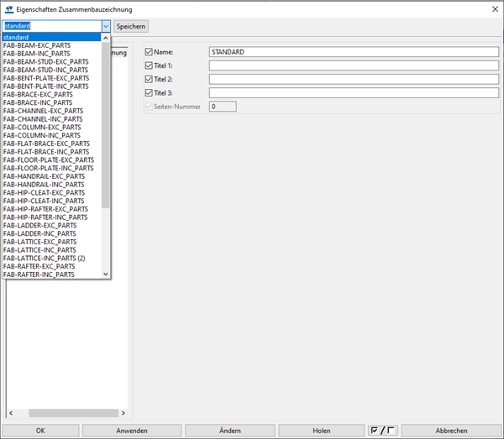This screenshot has height=439, width=504.
Task: Collapse the standard dropdown arrow
Action: coord(106,26)
